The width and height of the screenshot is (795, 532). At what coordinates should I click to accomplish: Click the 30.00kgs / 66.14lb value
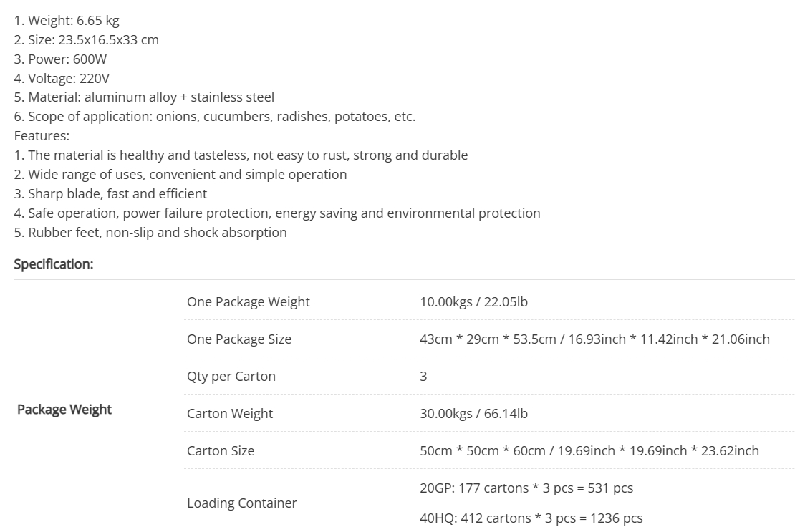473,413
